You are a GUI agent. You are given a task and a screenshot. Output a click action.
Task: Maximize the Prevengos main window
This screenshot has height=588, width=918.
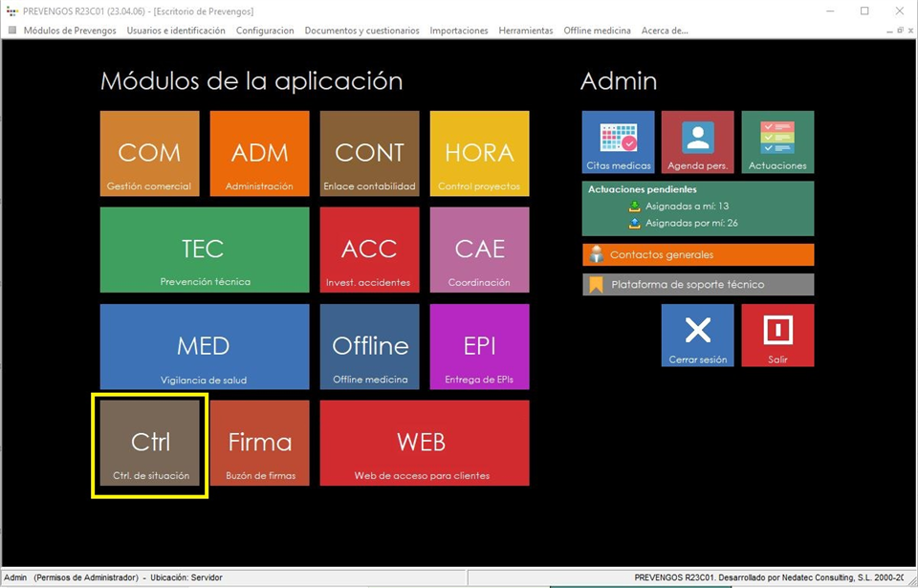864,11
